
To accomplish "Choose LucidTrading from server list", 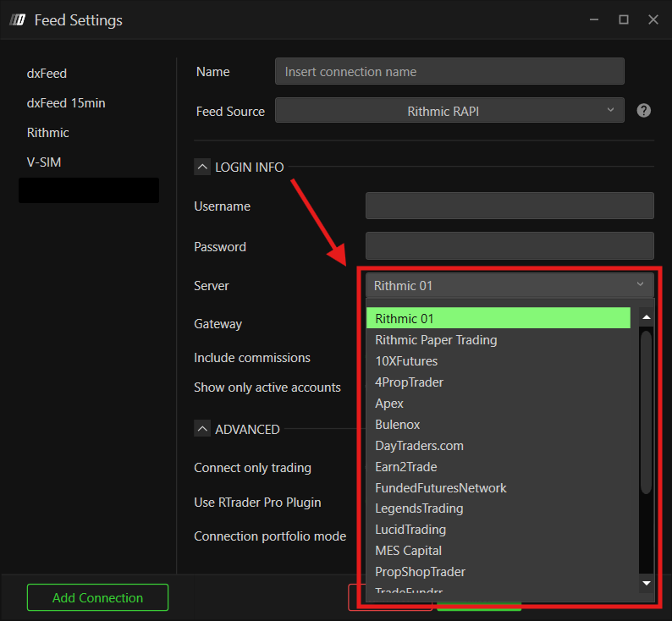I will (x=498, y=530).
